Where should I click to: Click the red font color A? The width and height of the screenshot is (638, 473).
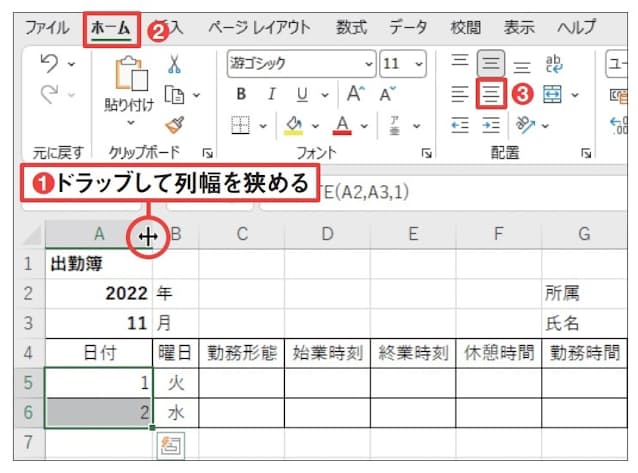coord(342,125)
